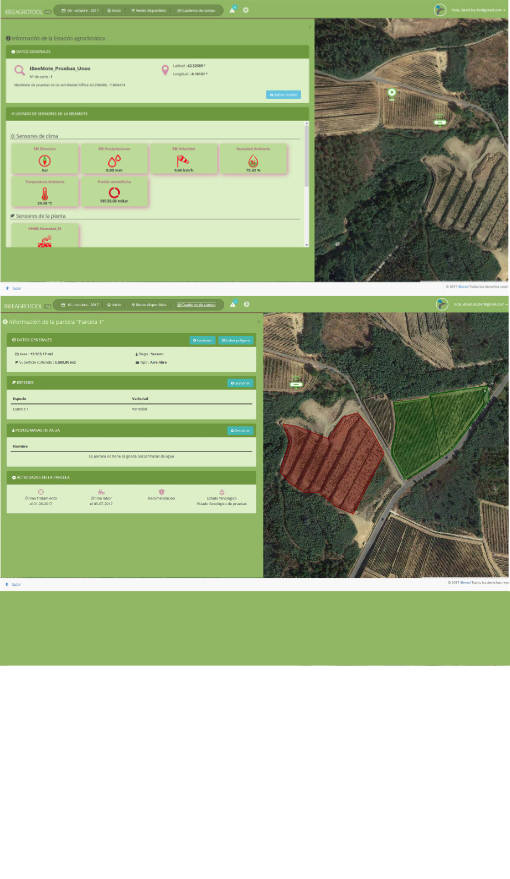510x879 pixels.
Task: Open Cuaderno de campo in bottom navbar
Action: click(196, 304)
